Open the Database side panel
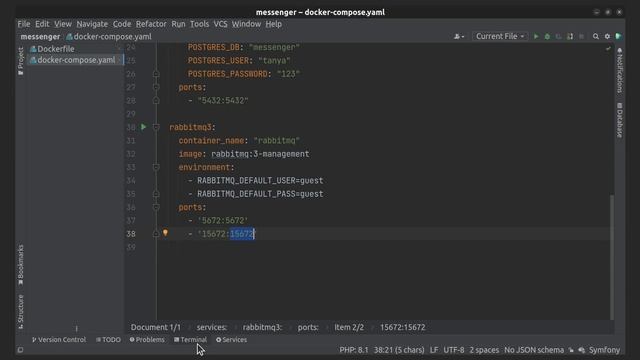 click(620, 120)
